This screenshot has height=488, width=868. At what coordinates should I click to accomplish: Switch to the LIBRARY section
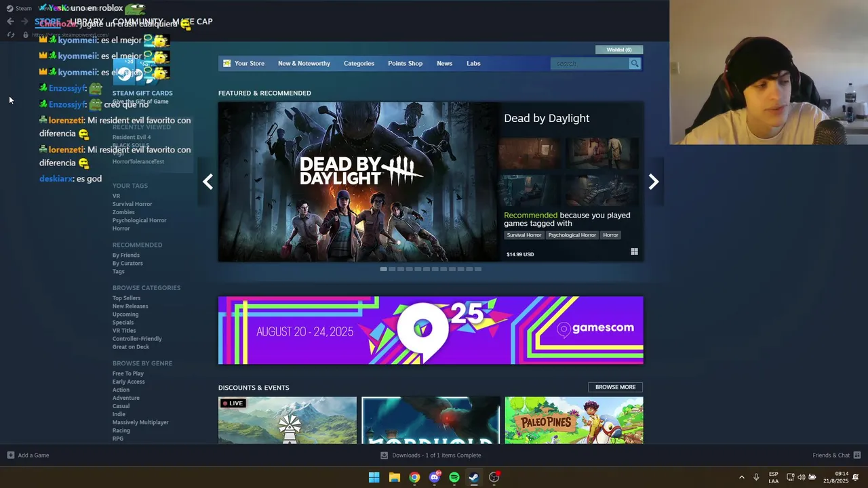pos(85,22)
